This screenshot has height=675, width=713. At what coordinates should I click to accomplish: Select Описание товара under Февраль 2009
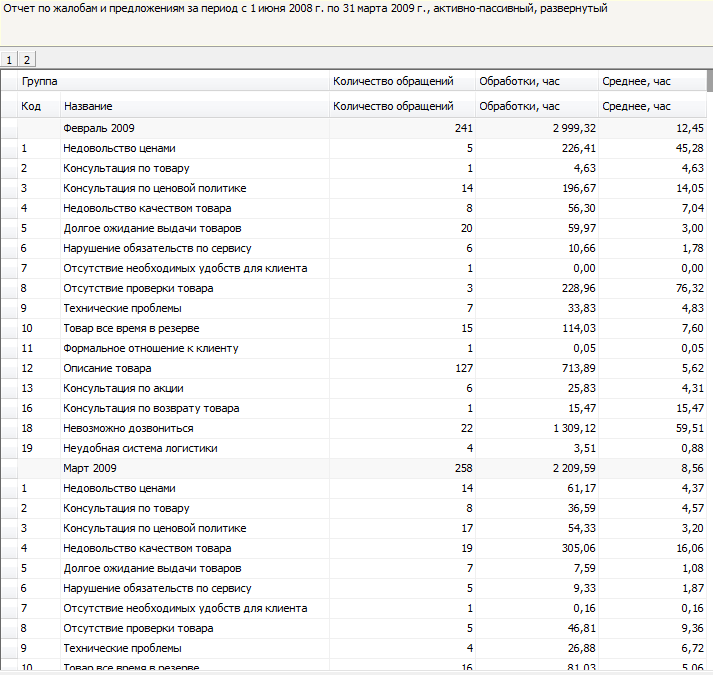pyautogui.click(x=353, y=368)
